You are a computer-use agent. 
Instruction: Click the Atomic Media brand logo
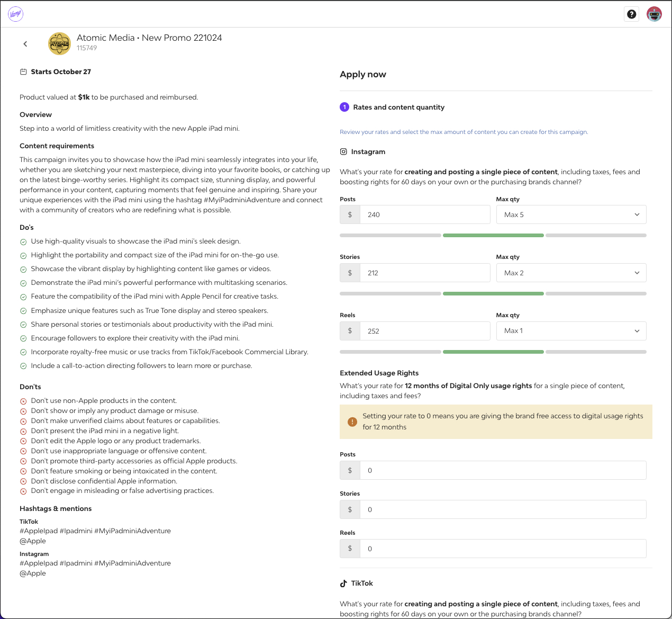(59, 43)
